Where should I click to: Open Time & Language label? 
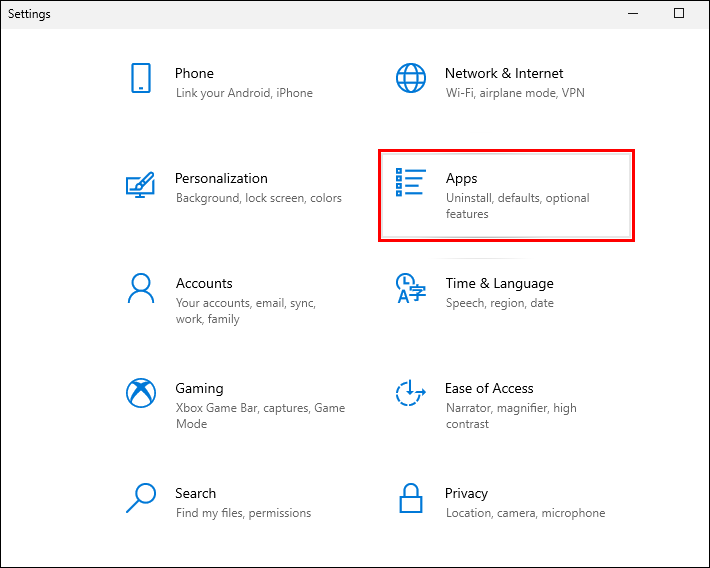[x=499, y=283]
